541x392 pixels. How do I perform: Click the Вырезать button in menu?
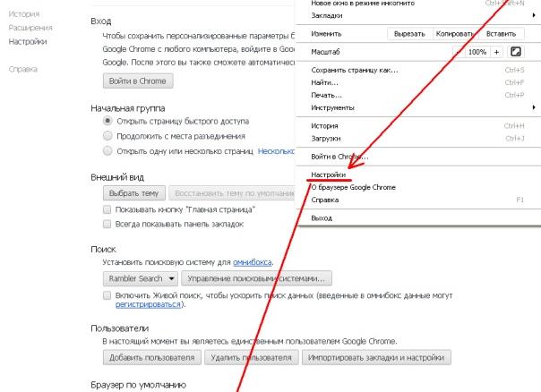point(409,34)
